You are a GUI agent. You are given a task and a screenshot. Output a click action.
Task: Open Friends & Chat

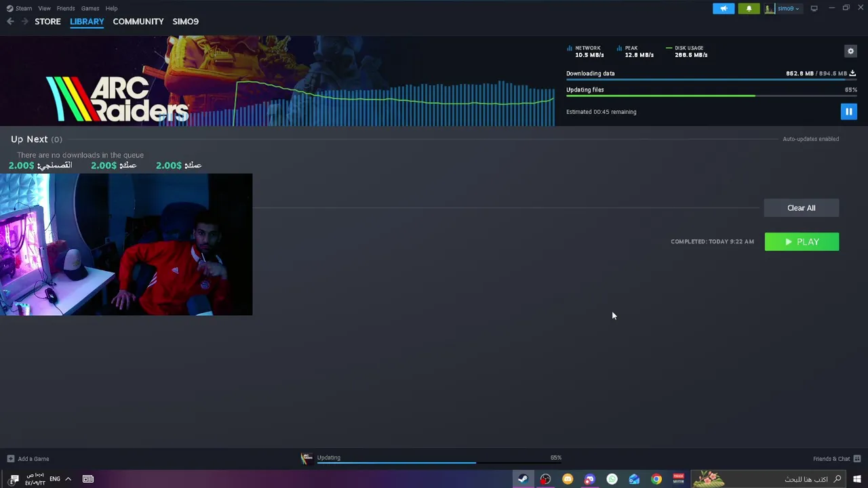coord(831,459)
